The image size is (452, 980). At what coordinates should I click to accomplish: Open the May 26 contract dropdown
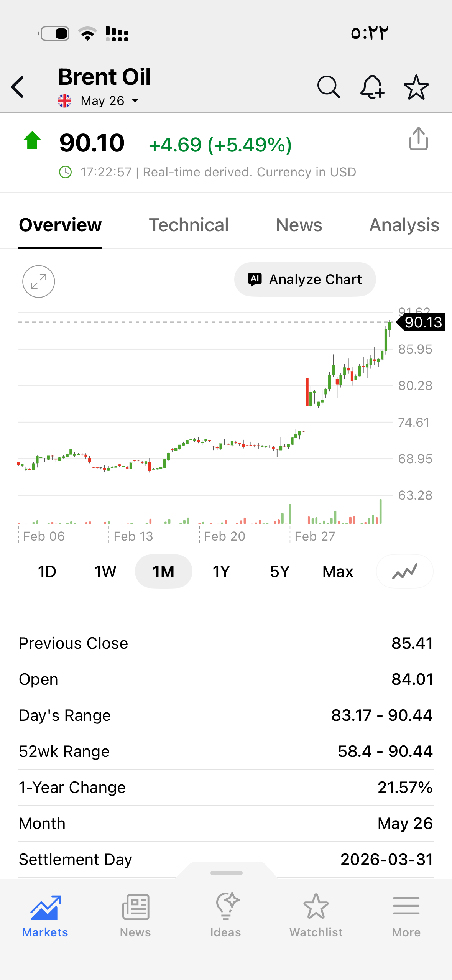tap(110, 101)
